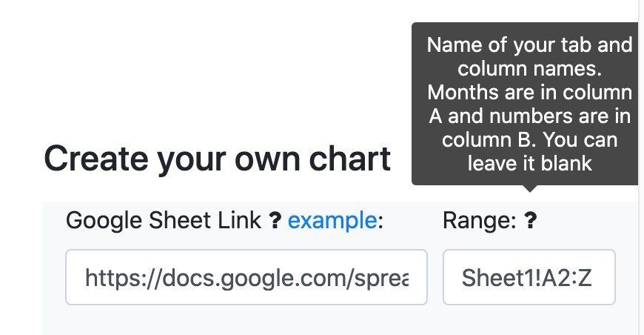This screenshot has width=644, height=335.
Task: Click "column B. You can" tooltip line
Action: (x=530, y=140)
